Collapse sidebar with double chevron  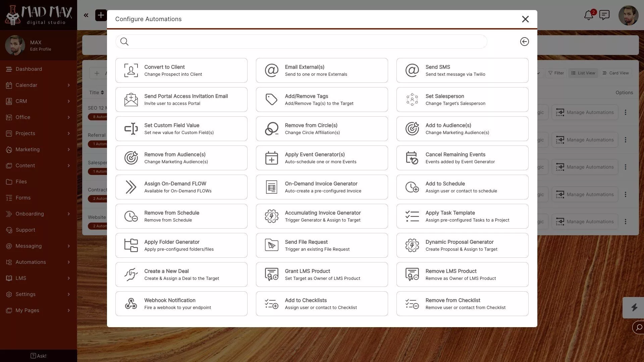[x=86, y=15]
